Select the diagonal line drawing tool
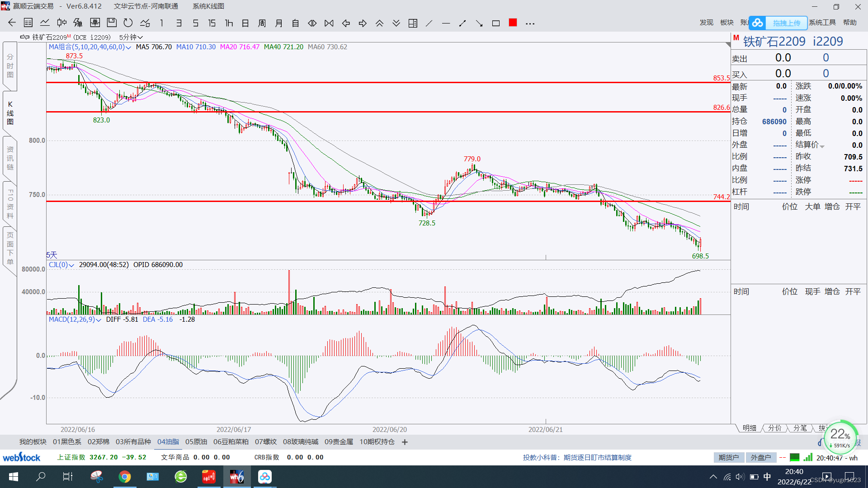The width and height of the screenshot is (868, 488). (429, 23)
